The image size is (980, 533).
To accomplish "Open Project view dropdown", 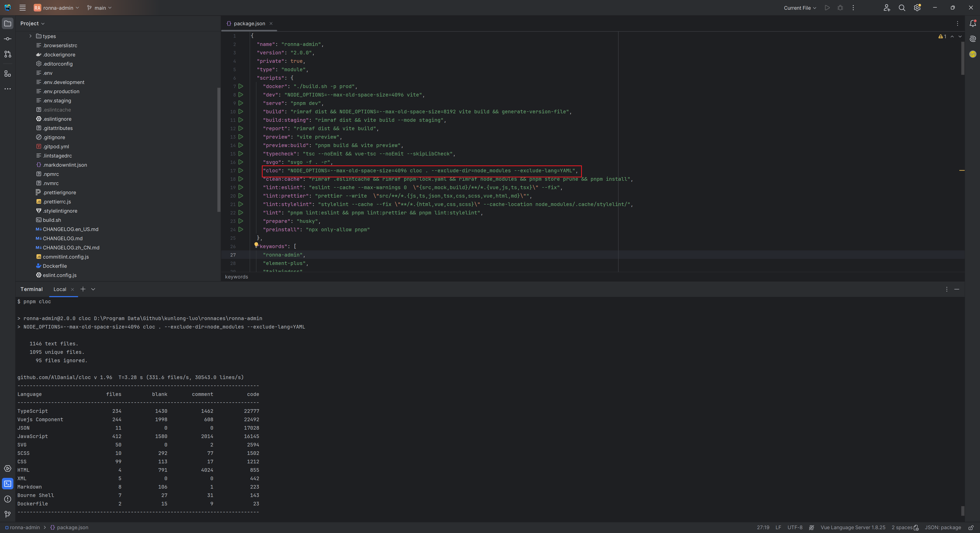I will pyautogui.click(x=32, y=23).
